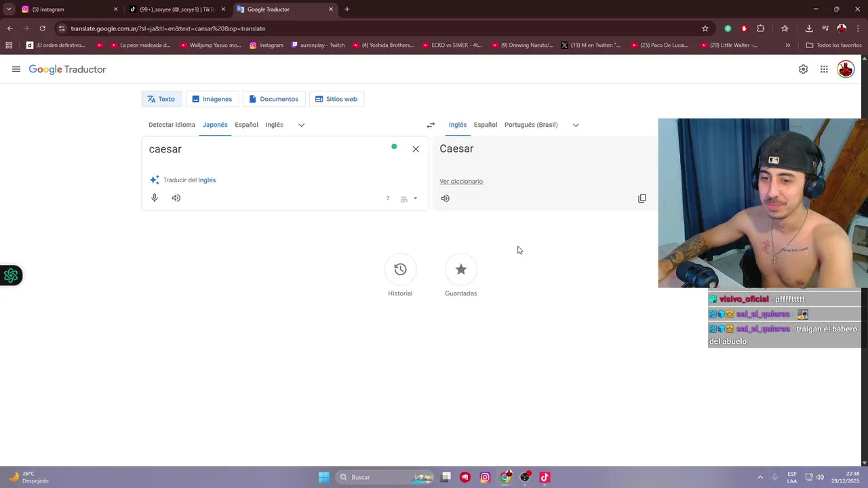Viewport: 868px width, 488px height.
Task: Select Texto translation mode
Action: pos(161,99)
